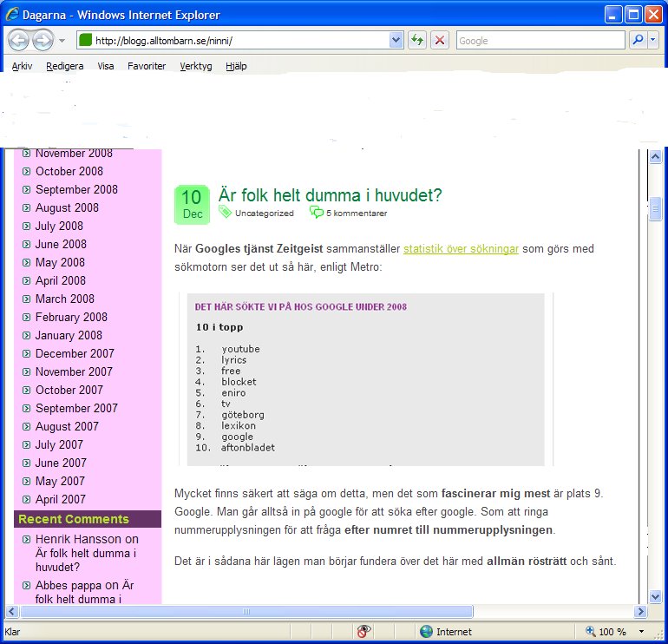
Task: Click the green tag icon next to Uncategorized
Action: [x=225, y=212]
